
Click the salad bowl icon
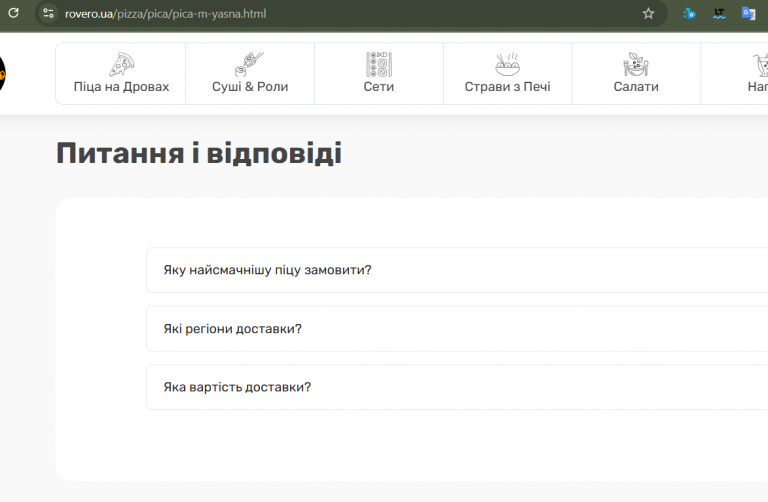(x=636, y=64)
